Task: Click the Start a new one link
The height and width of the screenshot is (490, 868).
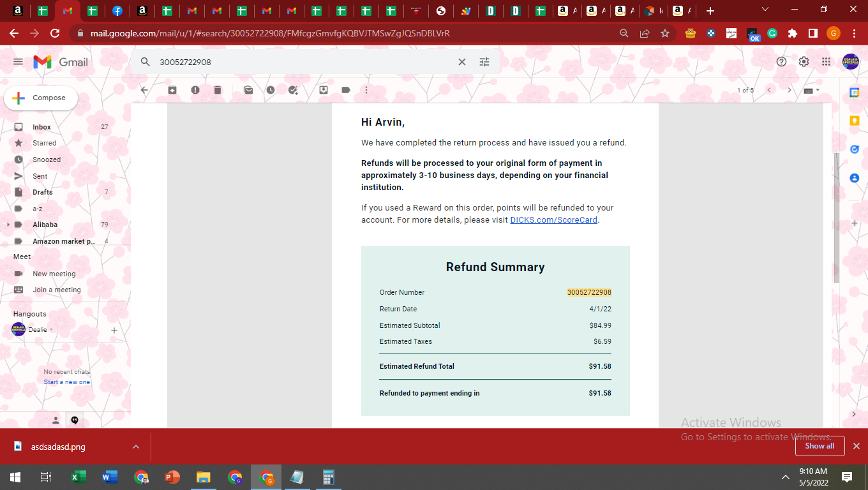Action: [67, 382]
